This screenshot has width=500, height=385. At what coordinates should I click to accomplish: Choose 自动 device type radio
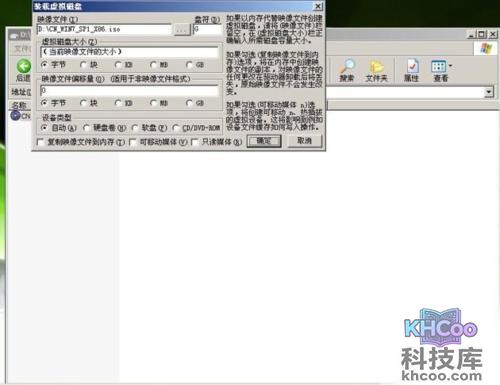tap(44, 128)
